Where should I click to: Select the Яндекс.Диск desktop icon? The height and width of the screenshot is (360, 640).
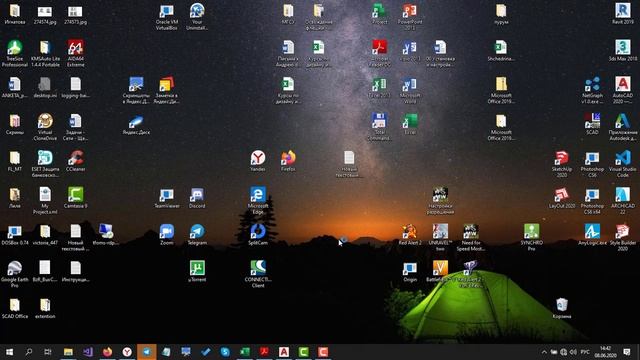click(x=136, y=124)
